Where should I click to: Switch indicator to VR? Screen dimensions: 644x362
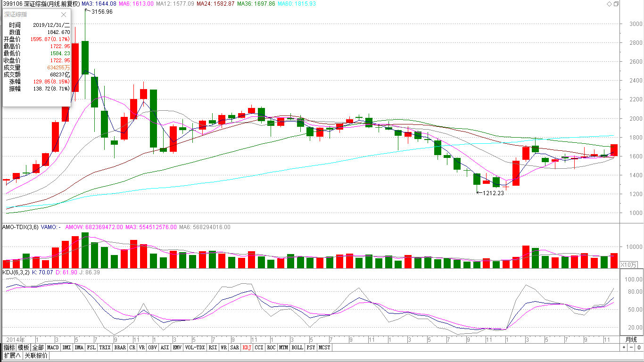tap(141, 347)
